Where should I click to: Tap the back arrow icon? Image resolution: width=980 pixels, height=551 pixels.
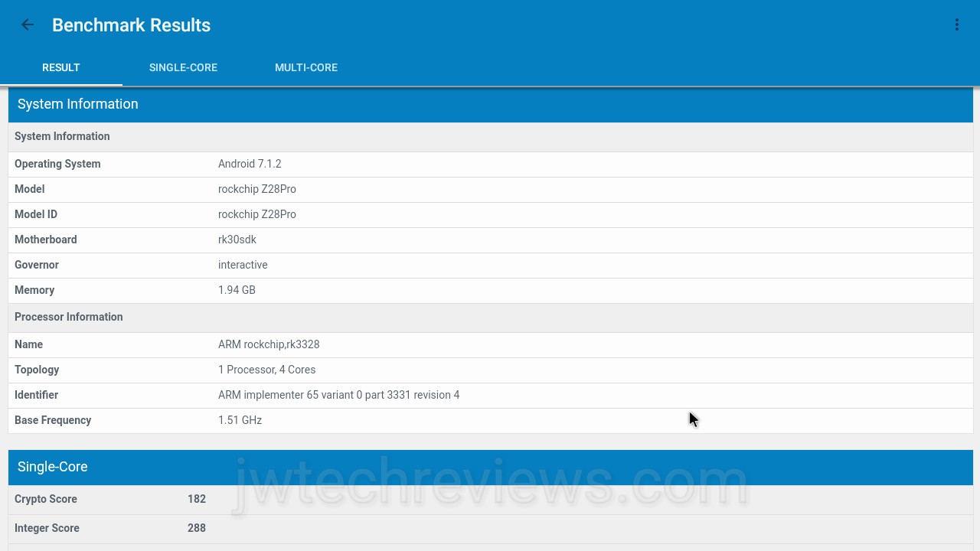coord(28,25)
